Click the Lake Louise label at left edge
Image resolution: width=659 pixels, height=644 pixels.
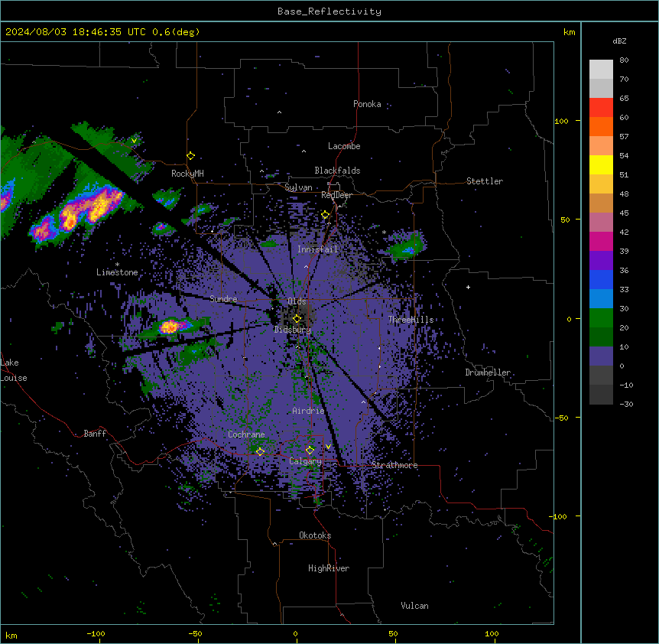(x=14, y=370)
